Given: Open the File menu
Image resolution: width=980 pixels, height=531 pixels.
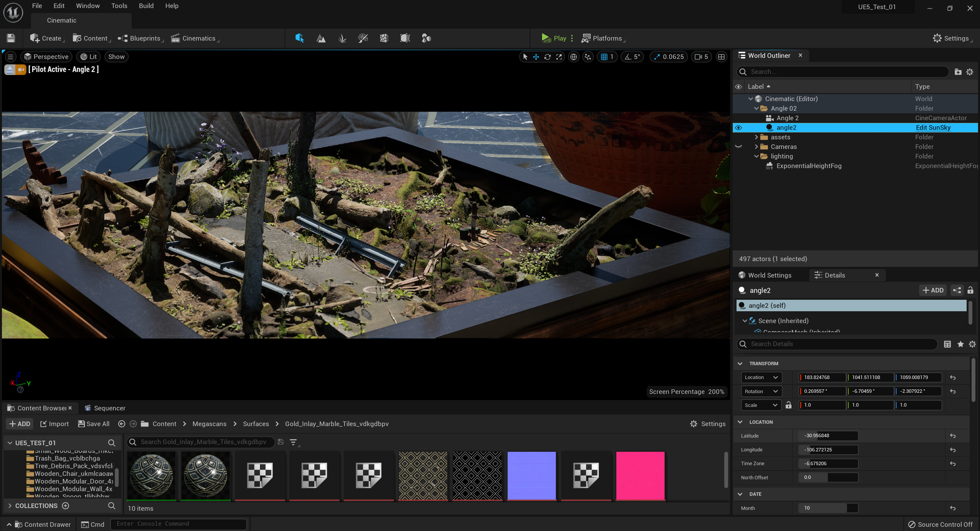Looking at the screenshot, I should pyautogui.click(x=37, y=6).
